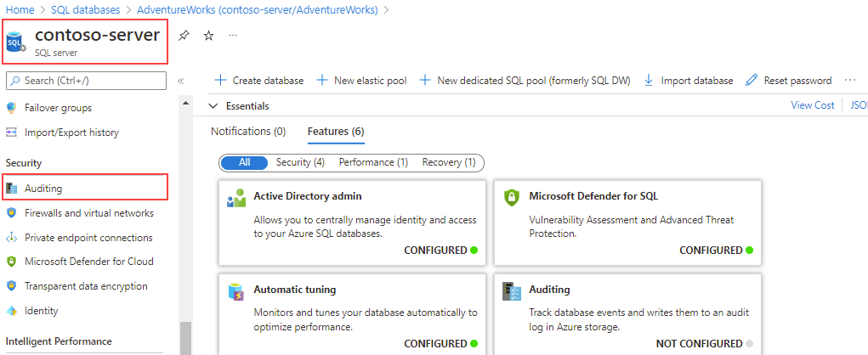Open Failover groups in the sidebar
868x355 pixels.
pyautogui.click(x=58, y=108)
